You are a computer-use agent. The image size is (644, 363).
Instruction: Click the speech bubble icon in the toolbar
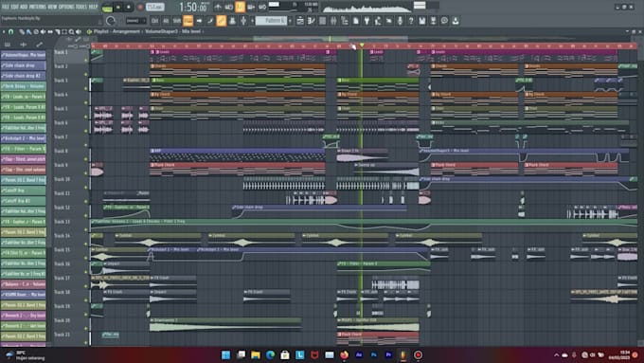[444, 21]
